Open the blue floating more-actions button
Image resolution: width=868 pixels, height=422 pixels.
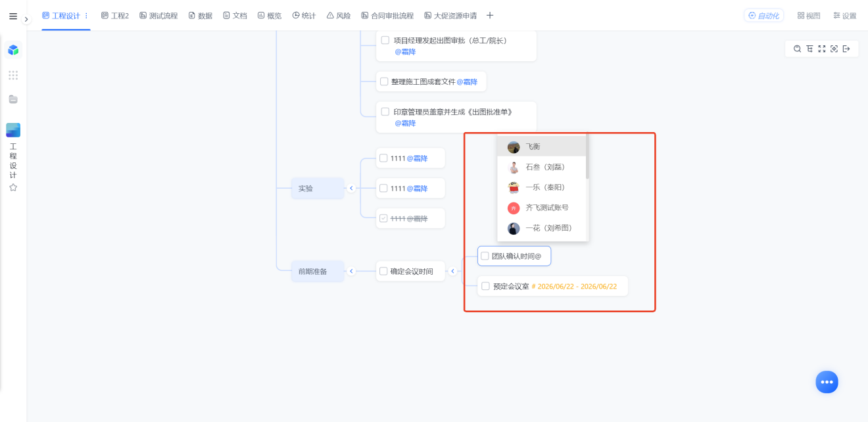pos(827,382)
